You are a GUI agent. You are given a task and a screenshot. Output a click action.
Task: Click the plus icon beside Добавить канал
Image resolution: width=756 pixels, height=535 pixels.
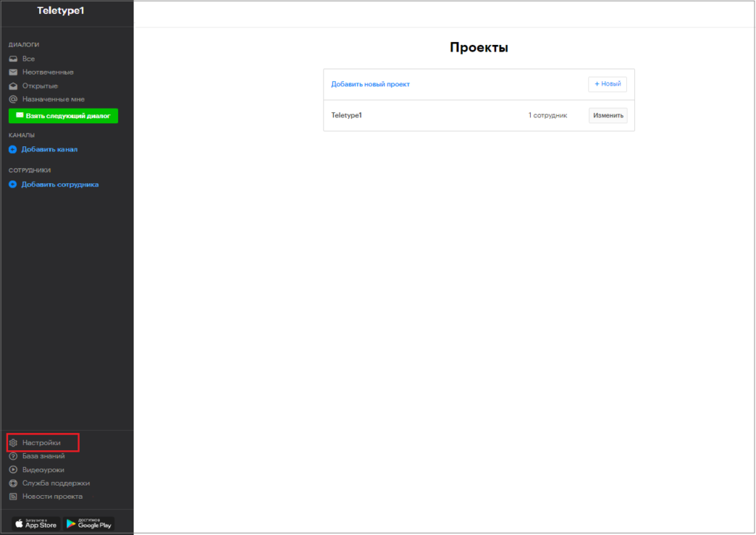[x=13, y=149]
